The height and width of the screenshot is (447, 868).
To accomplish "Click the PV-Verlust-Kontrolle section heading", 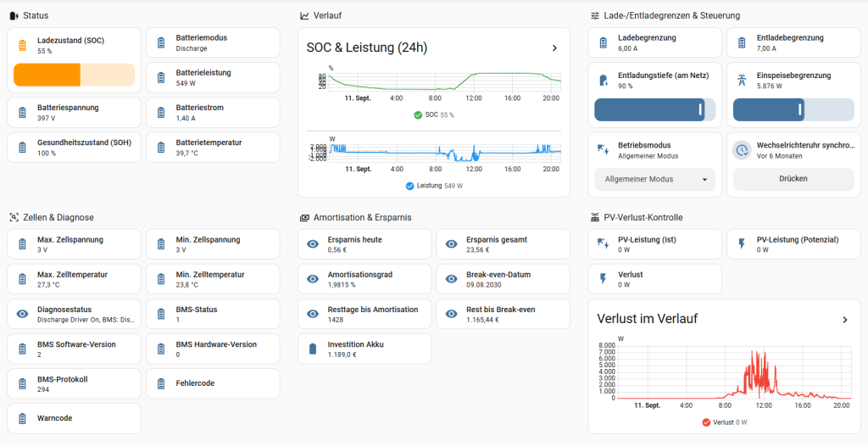I will pyautogui.click(x=643, y=218).
